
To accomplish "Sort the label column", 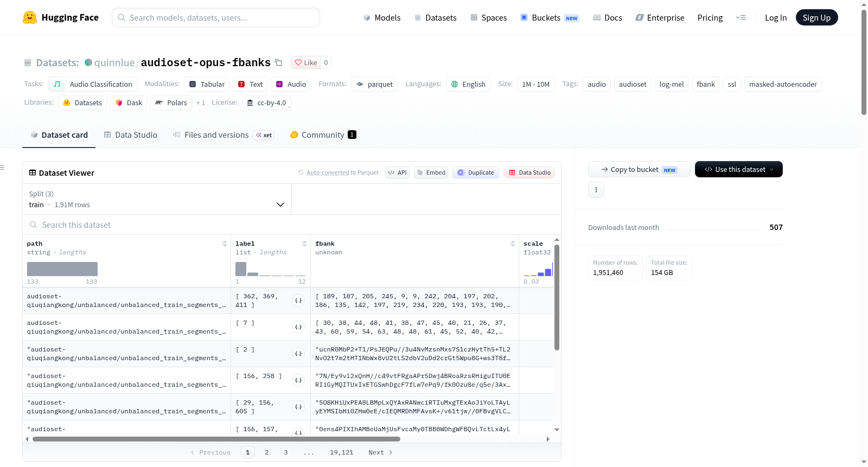I will click(304, 244).
